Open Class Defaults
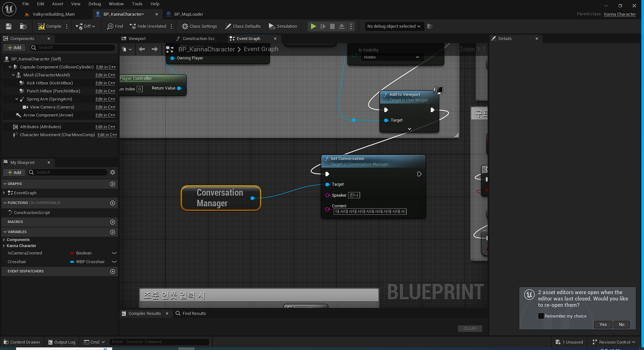 [243, 26]
